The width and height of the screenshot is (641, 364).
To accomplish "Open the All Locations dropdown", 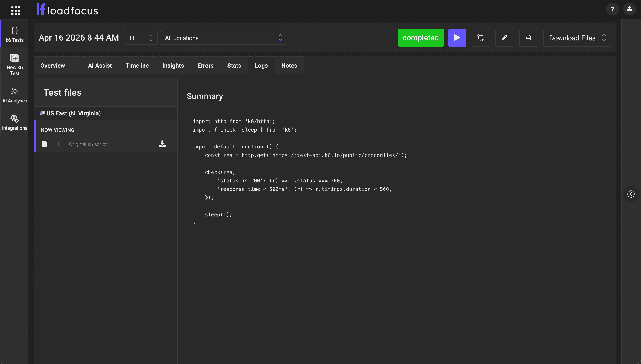I will [x=223, y=38].
